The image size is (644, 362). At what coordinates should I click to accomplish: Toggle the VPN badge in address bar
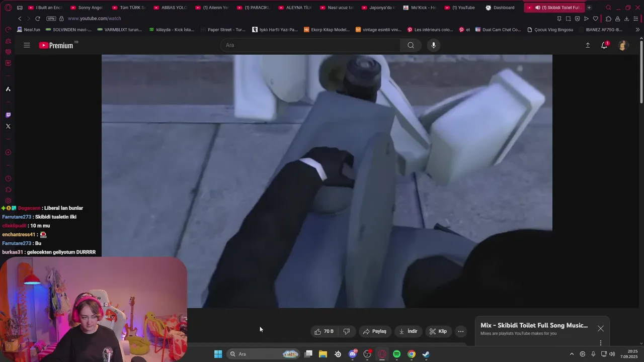(x=51, y=19)
